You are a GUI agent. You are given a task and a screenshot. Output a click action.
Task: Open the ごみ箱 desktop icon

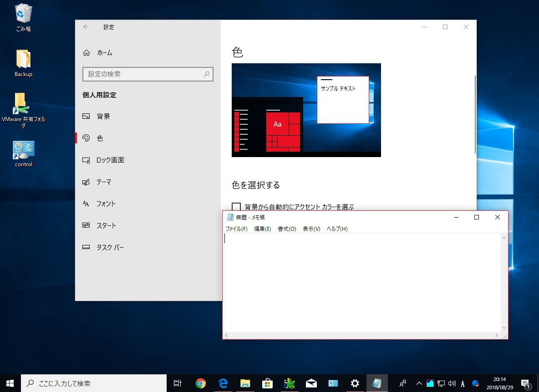click(x=23, y=16)
